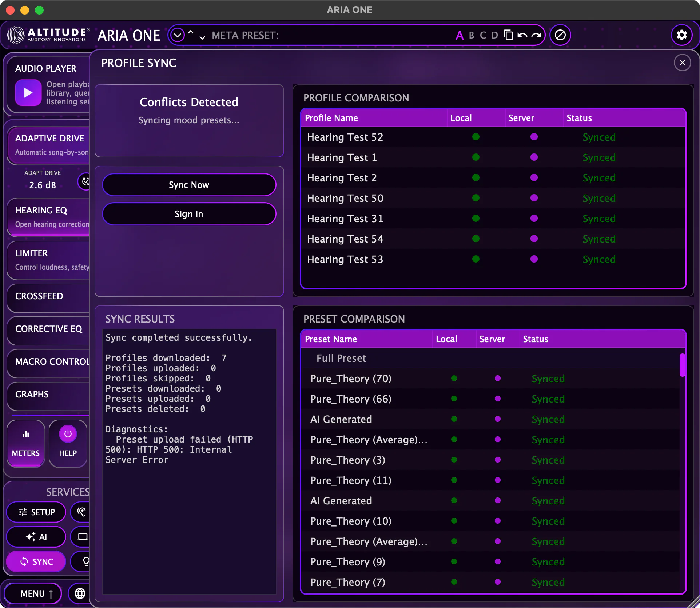Play audio in the Audio Player
Screen dimensions: 700x608
[28, 93]
